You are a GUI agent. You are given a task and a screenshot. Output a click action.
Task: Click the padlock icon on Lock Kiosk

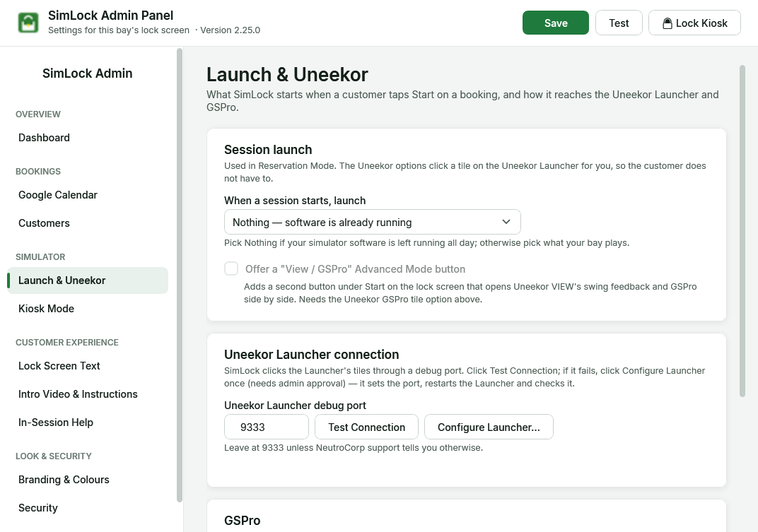667,23
